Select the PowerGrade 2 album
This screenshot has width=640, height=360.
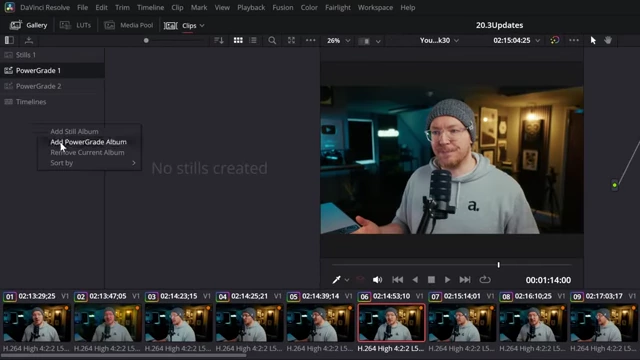click(x=52, y=86)
